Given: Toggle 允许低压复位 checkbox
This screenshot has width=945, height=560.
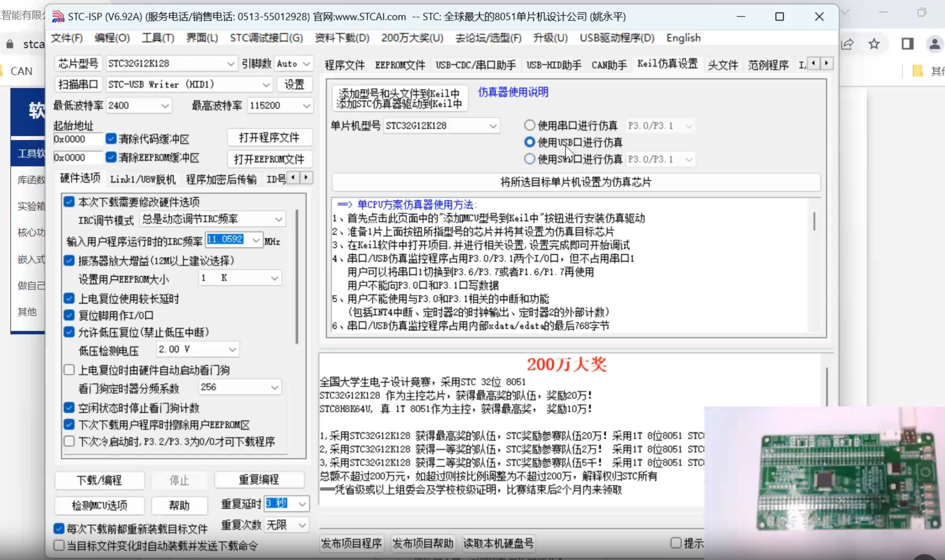Looking at the screenshot, I should (69, 332).
